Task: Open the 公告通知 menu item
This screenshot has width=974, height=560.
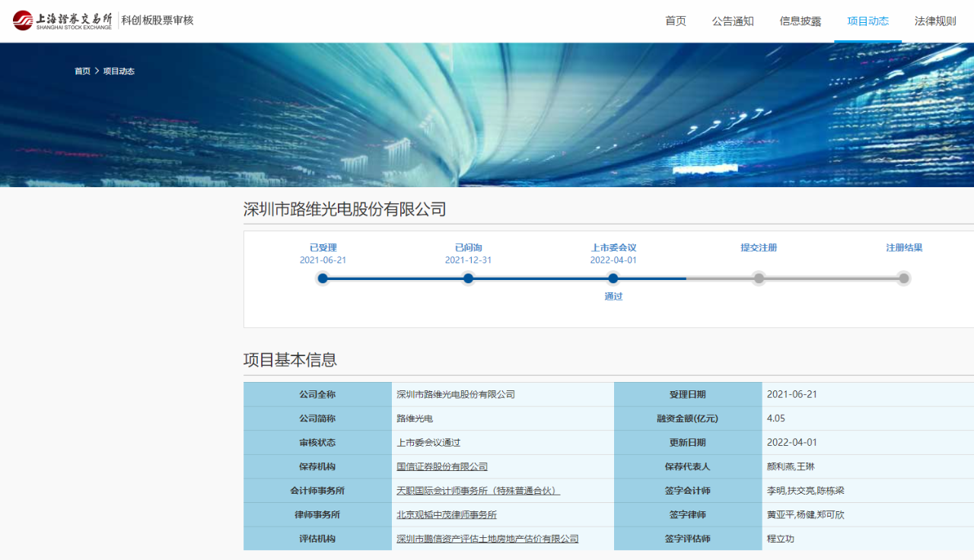Action: coord(732,21)
